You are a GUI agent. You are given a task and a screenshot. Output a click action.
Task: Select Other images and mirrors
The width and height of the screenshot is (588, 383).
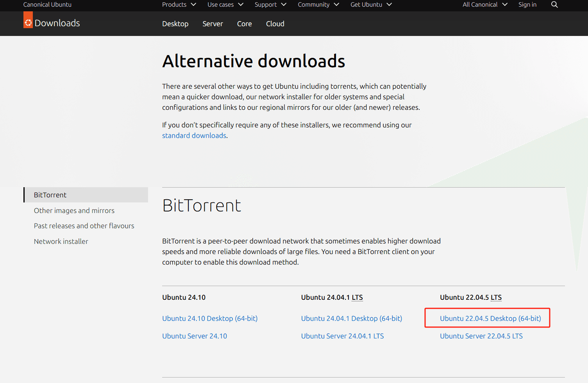74,211
